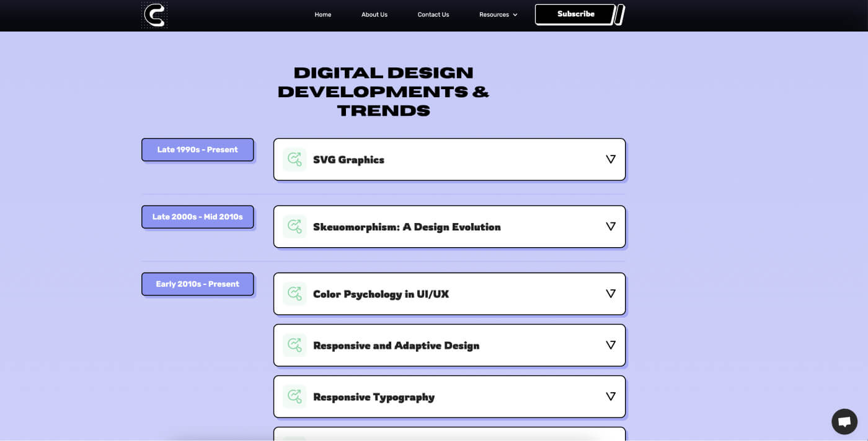
Task: Expand the Color Psychology in UI/UX entry
Action: [x=611, y=294]
